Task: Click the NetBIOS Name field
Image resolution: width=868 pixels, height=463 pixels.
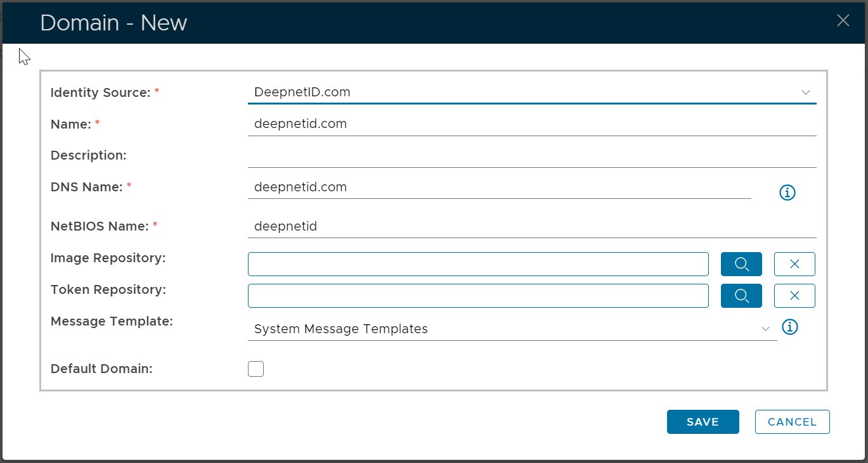Action: [531, 226]
